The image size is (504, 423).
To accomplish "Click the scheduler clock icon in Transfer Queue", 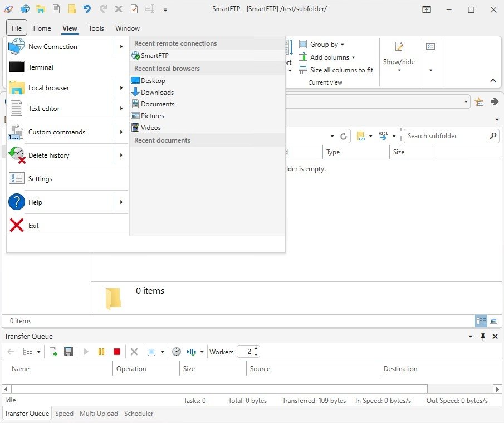I will tap(177, 352).
